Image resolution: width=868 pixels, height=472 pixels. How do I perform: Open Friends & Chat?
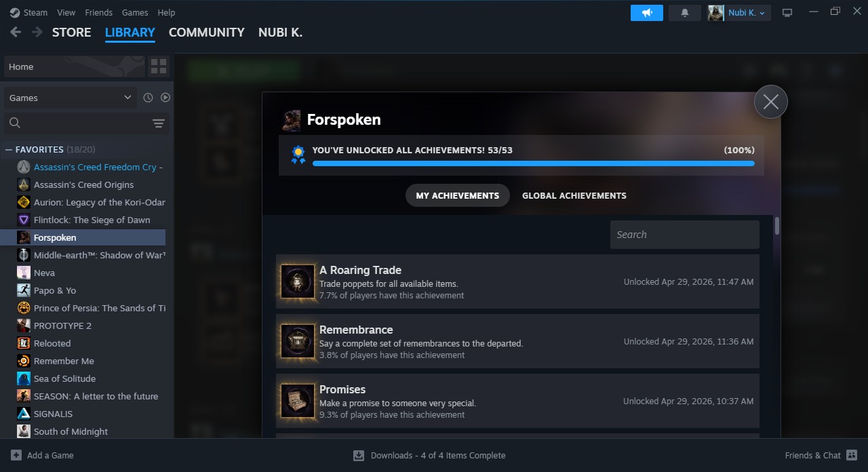click(821, 455)
